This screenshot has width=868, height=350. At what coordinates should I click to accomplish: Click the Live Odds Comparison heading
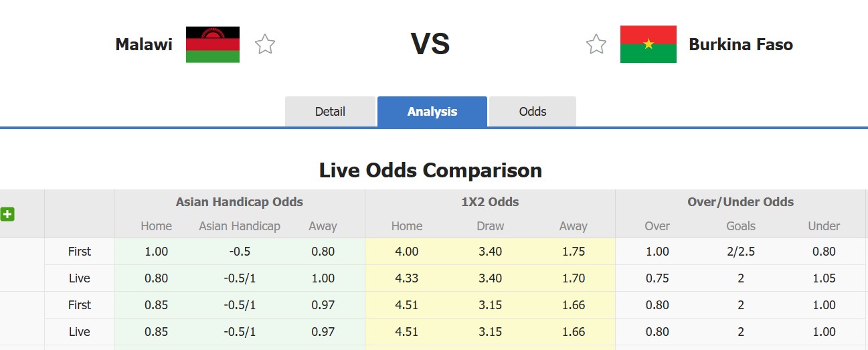[x=430, y=170]
